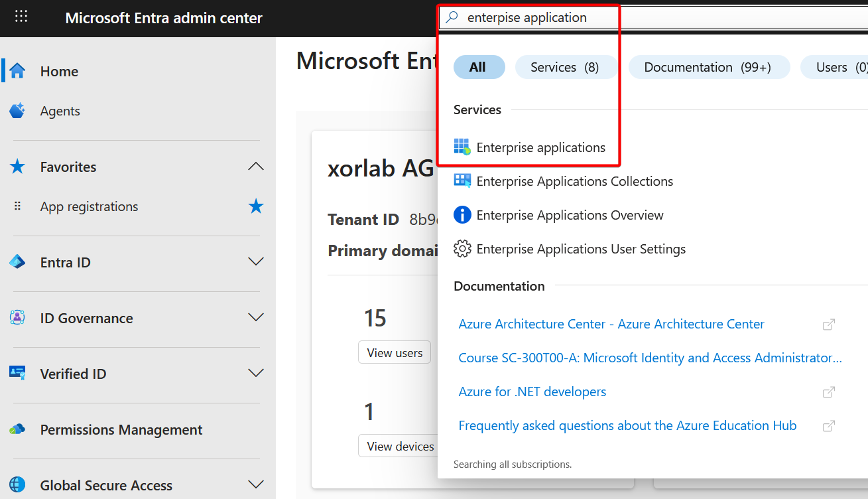The width and height of the screenshot is (868, 499).
Task: Click the View users button
Action: (x=395, y=352)
